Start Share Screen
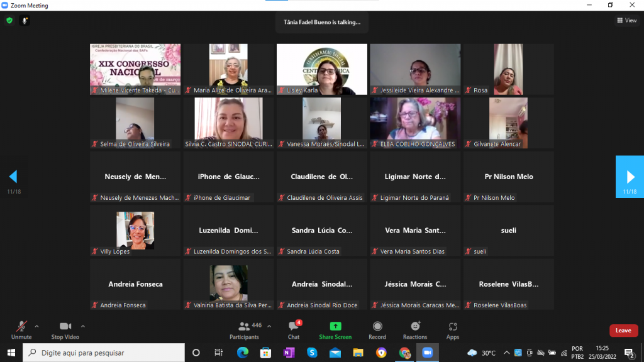 coord(335,330)
